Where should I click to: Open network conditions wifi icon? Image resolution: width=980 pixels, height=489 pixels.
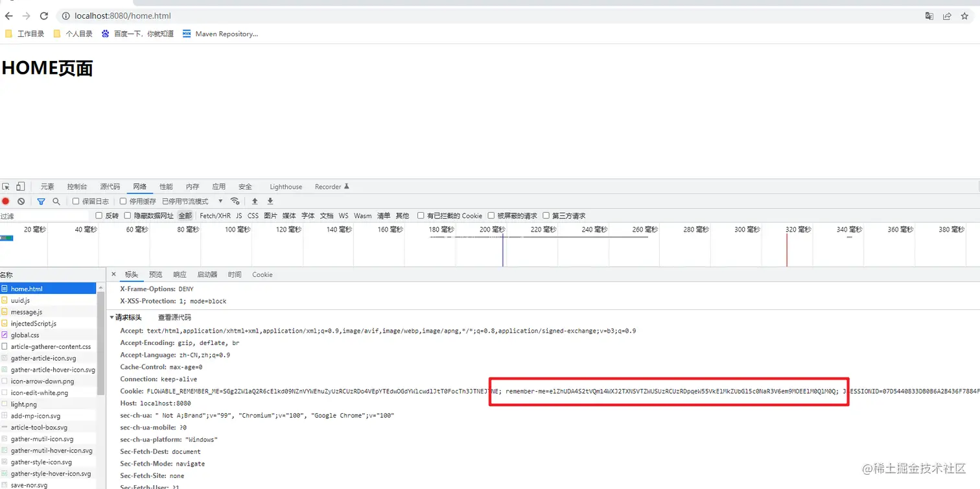(235, 201)
